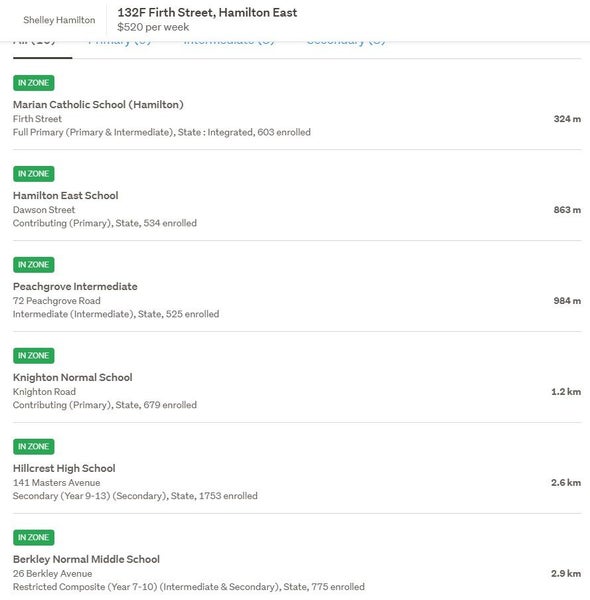Screen dimensions: 590x600
Task: Click the IN ZONE badge above Hamilton East School
Action: pos(34,174)
